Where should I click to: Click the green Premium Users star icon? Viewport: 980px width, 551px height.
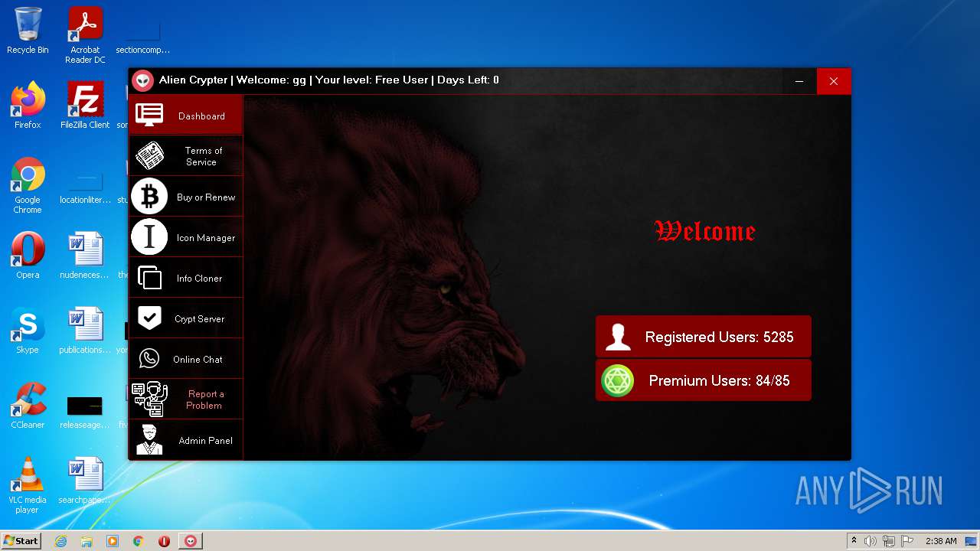(x=618, y=380)
